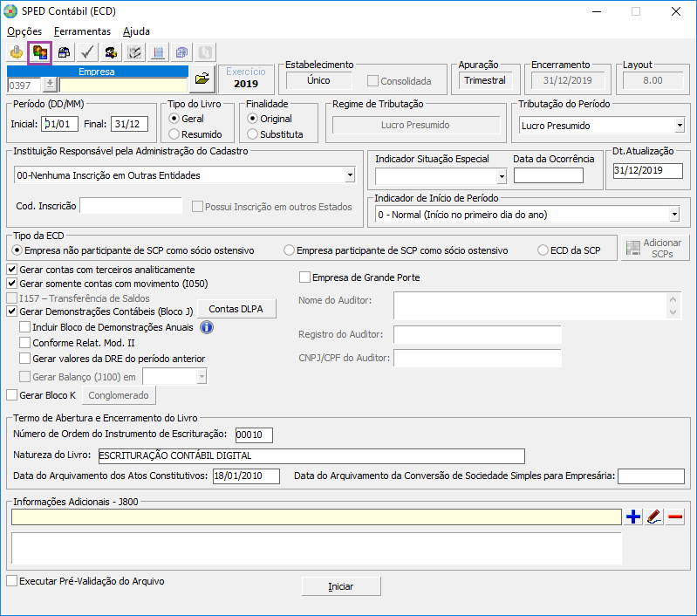Image resolution: width=697 pixels, height=616 pixels.
Task: Expand the Indicador de Início de Período dropdown
Action: click(x=675, y=215)
